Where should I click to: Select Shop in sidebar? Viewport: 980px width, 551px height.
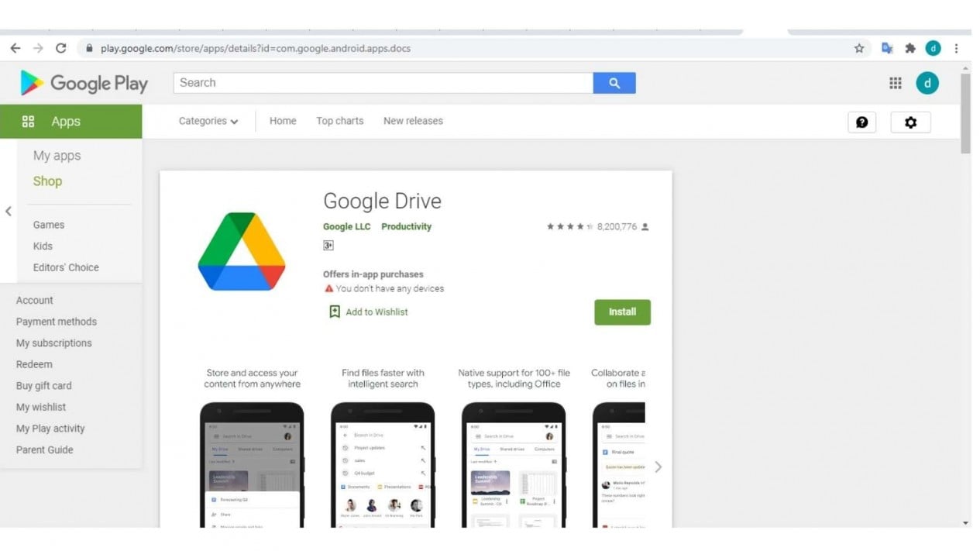47,181
